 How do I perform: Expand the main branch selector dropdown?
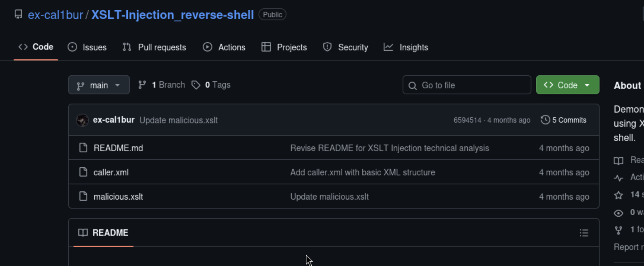pos(99,85)
